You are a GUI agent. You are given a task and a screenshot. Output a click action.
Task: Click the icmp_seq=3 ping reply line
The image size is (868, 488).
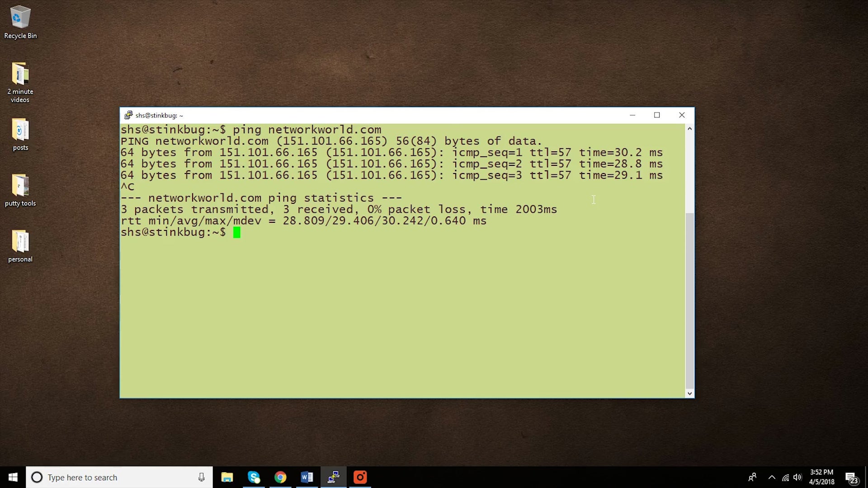pyautogui.click(x=392, y=175)
